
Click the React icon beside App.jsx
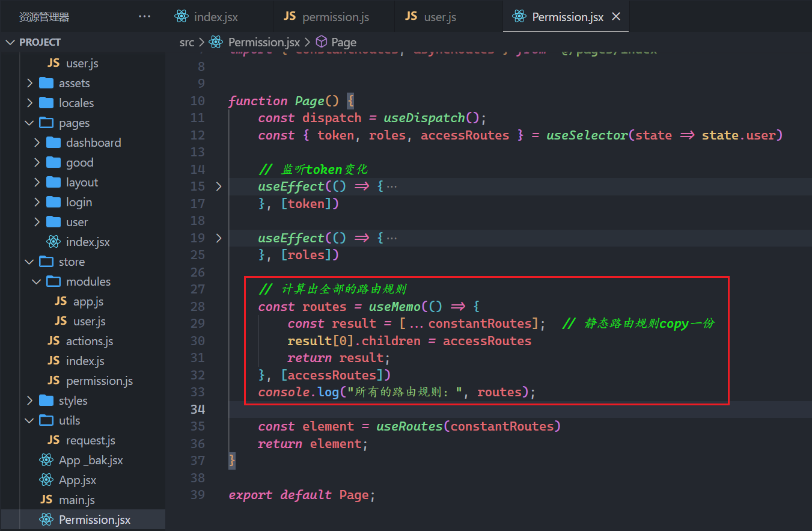(x=46, y=480)
